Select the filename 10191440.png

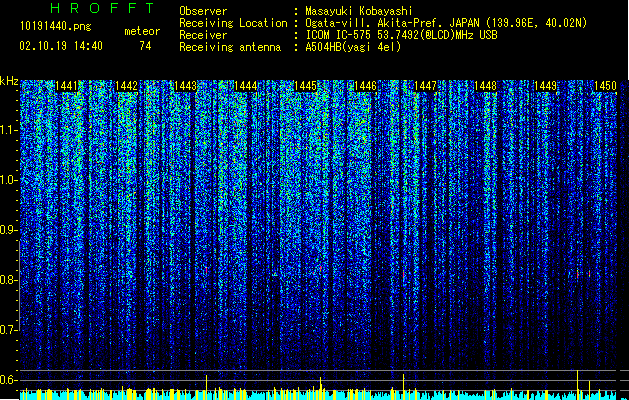(x=56, y=26)
